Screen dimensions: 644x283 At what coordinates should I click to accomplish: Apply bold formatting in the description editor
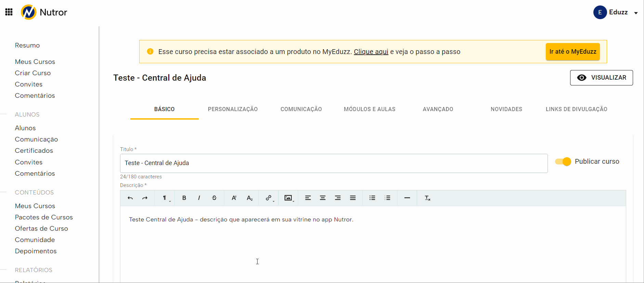[184, 198]
